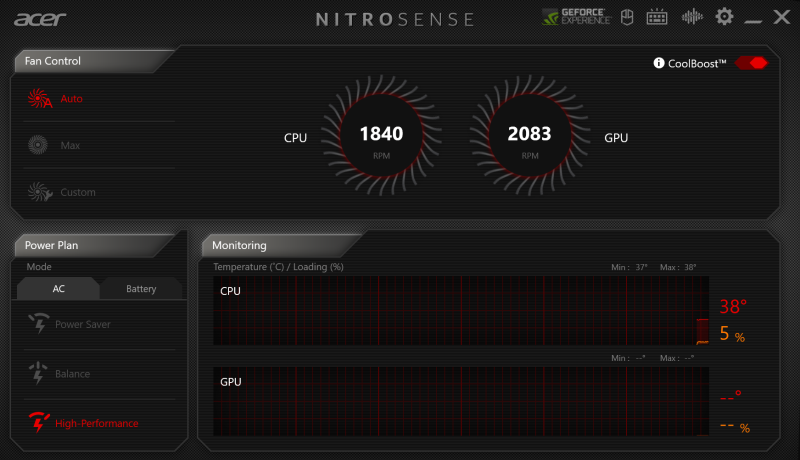Open GeForce Experience from the top bar
800x460 pixels.
tap(577, 17)
